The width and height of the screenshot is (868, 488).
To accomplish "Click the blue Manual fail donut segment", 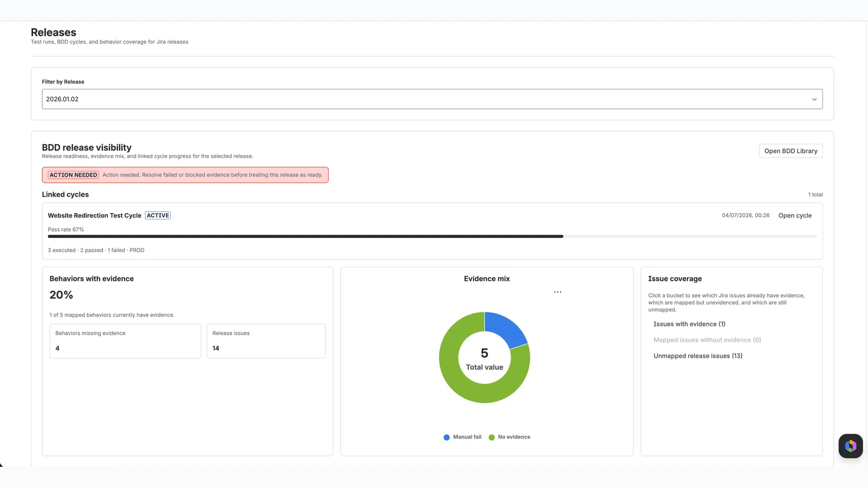I will pos(506,329).
